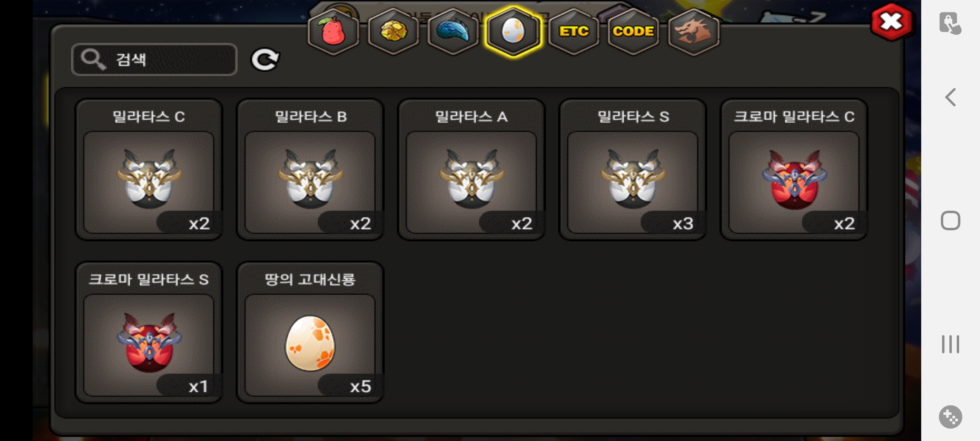The width and height of the screenshot is (980, 441).
Task: Click the refresh arrow icon
Action: point(265,60)
